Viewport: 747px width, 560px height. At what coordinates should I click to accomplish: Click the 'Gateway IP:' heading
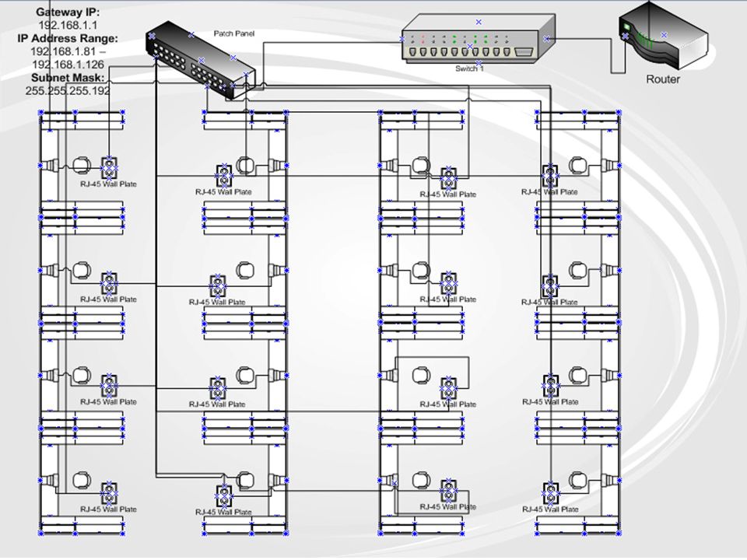(68, 12)
